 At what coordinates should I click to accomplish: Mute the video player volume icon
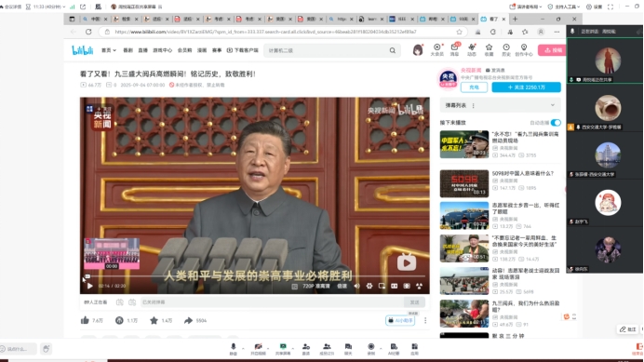357,286
